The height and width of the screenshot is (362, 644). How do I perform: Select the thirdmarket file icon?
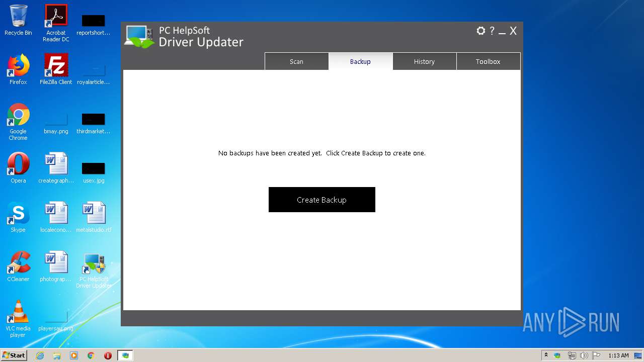(94, 124)
